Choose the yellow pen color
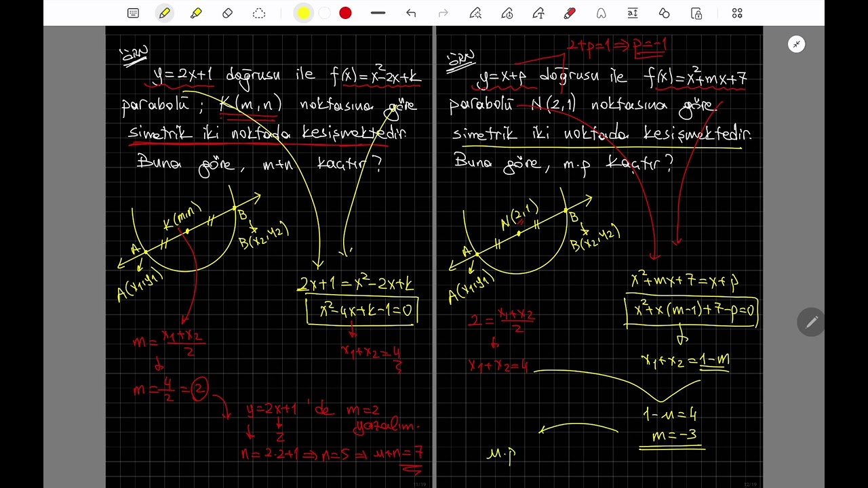 tap(304, 13)
